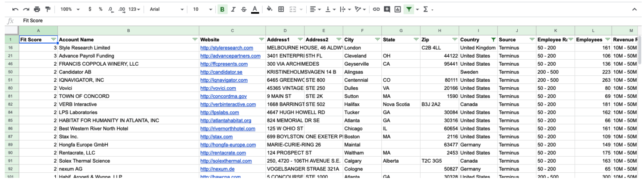Viewport: 644px width, 182px height.
Task: Click the merge cells icon
Action: tap(293, 9)
